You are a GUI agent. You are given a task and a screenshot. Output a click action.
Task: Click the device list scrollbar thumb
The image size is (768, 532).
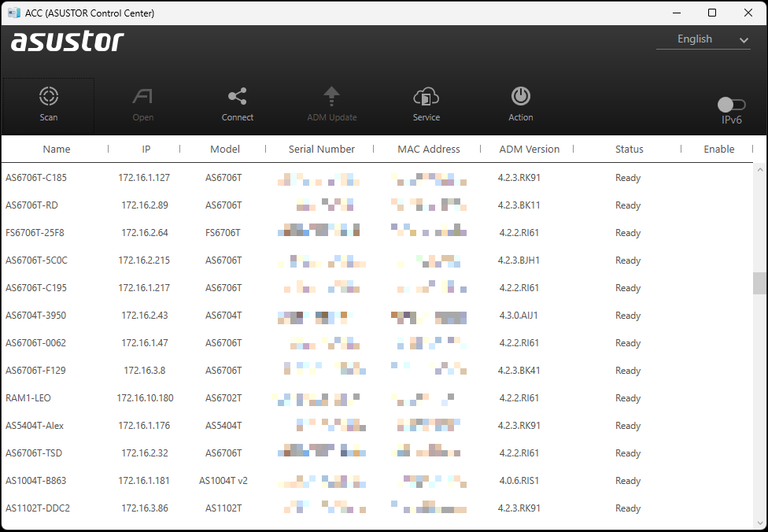tap(759, 283)
